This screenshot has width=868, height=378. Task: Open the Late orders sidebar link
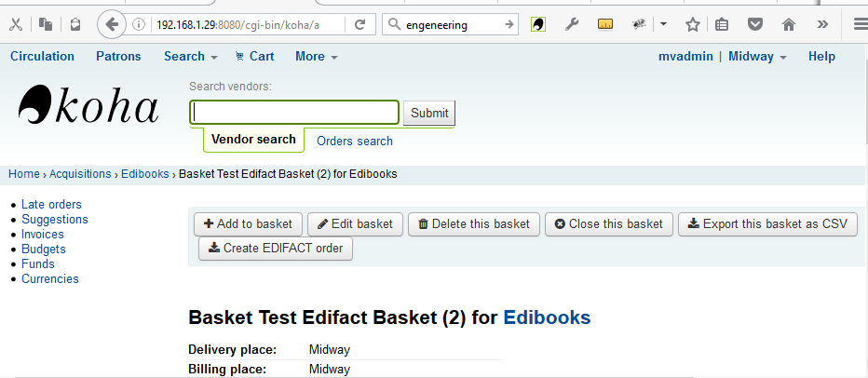click(51, 205)
